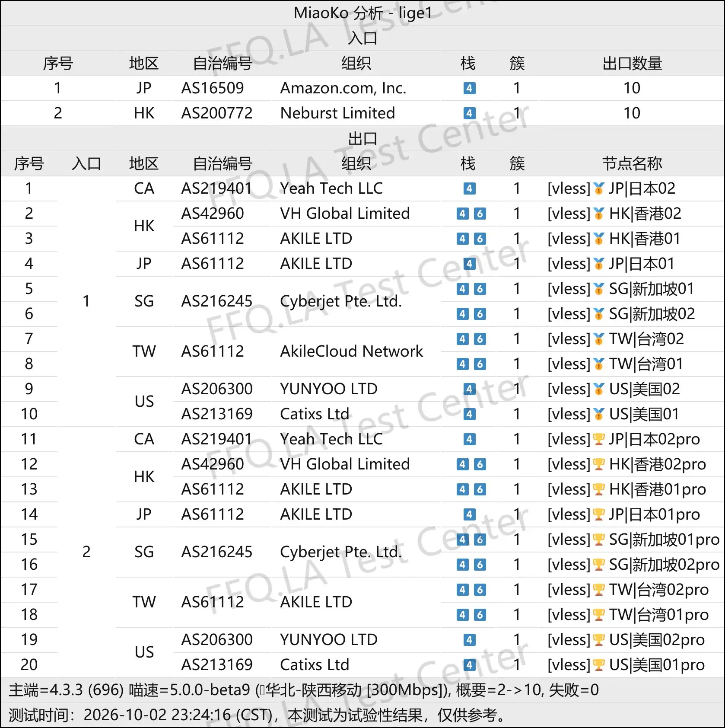Click the IPv4 badge in the Amazon.com row

tap(469, 88)
